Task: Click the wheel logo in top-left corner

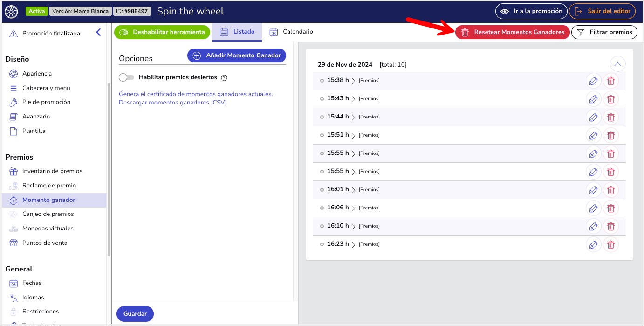Action: click(x=11, y=11)
